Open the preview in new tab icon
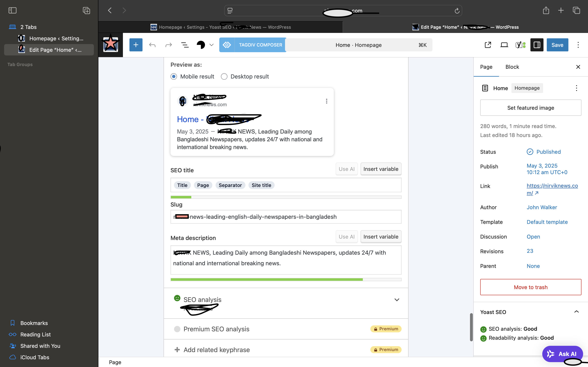The height and width of the screenshot is (367, 588). click(488, 45)
